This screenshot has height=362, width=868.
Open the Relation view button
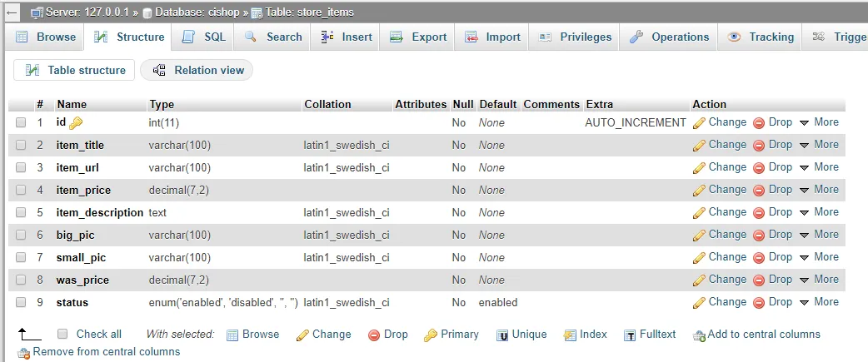tap(197, 70)
